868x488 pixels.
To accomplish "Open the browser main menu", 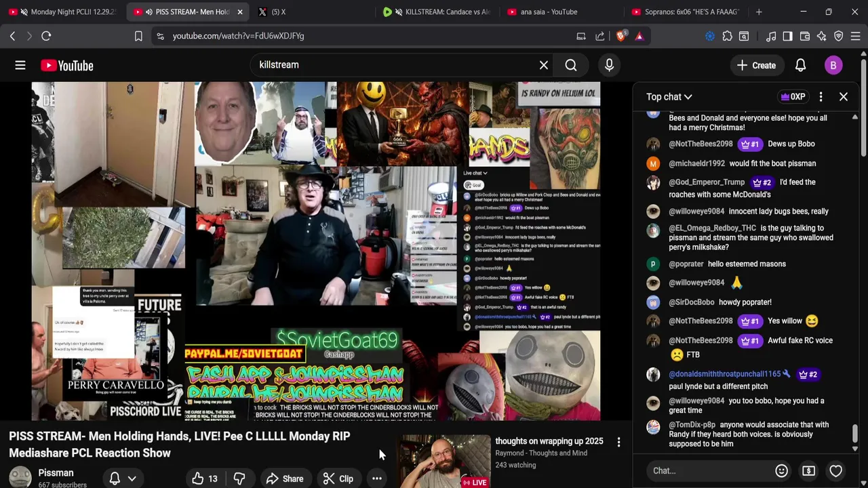I will click(856, 36).
